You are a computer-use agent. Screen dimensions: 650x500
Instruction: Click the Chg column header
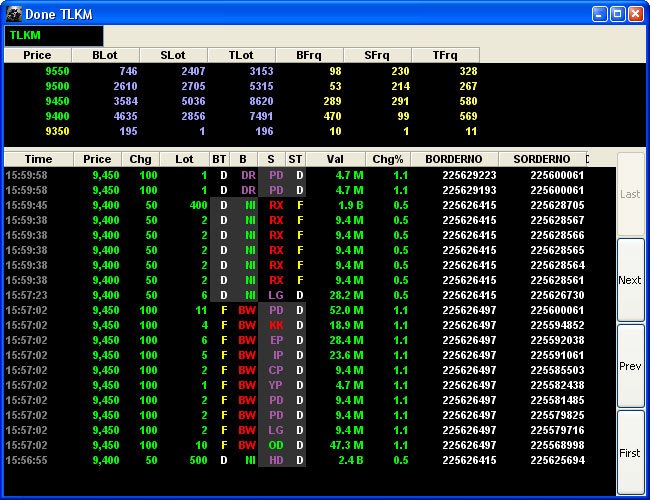pos(141,159)
